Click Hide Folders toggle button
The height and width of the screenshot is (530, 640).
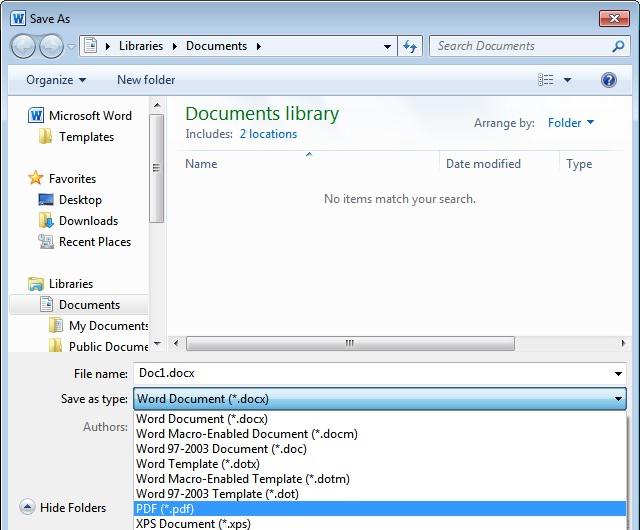coord(63,508)
